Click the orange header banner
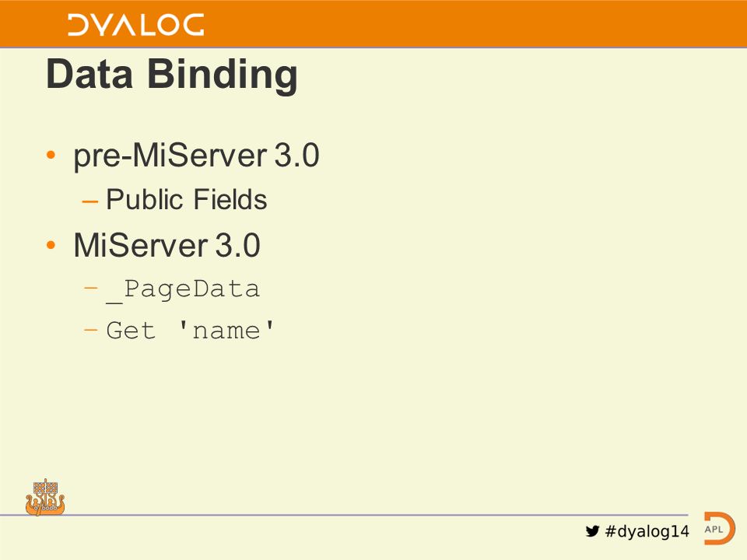747x560 pixels. [x=373, y=24]
